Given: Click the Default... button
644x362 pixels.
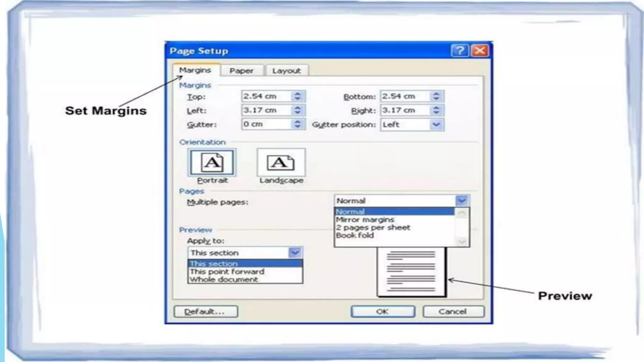Looking at the screenshot, I should pos(205,311).
